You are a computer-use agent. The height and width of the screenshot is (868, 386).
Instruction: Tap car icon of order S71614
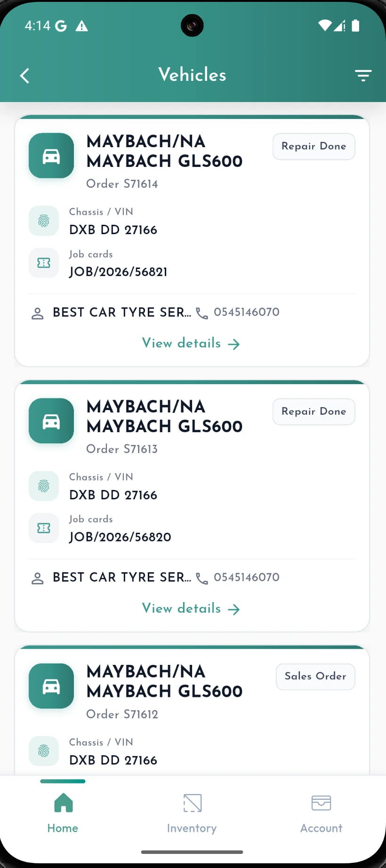tap(51, 156)
